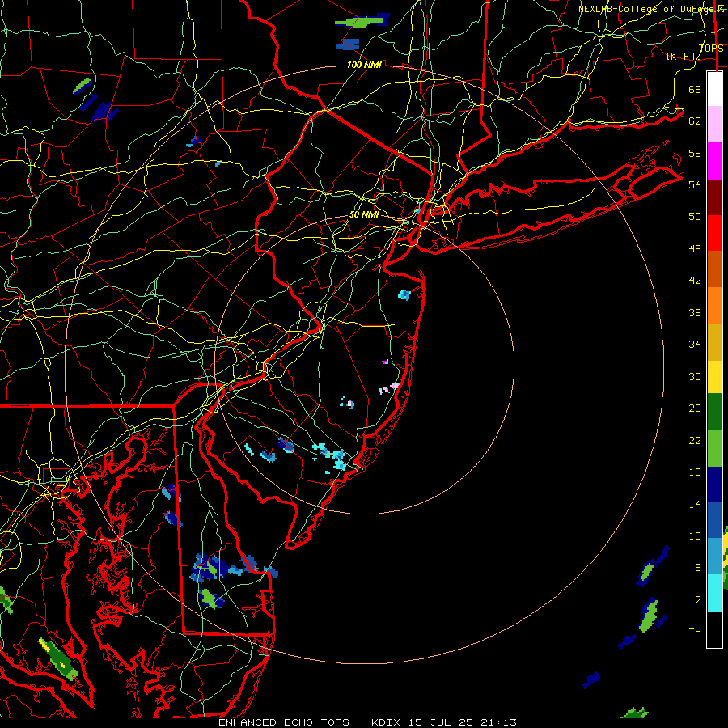
Task: Pick the magenta legend color block
Action: pyautogui.click(x=714, y=161)
